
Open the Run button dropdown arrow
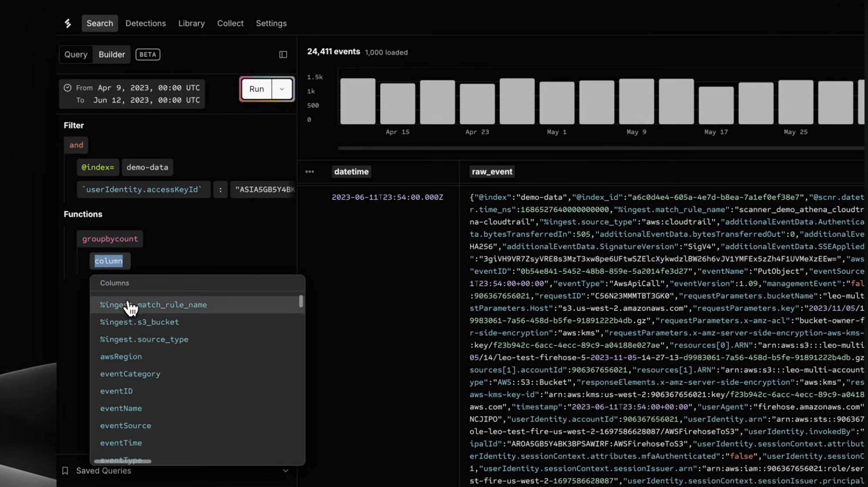coord(282,89)
